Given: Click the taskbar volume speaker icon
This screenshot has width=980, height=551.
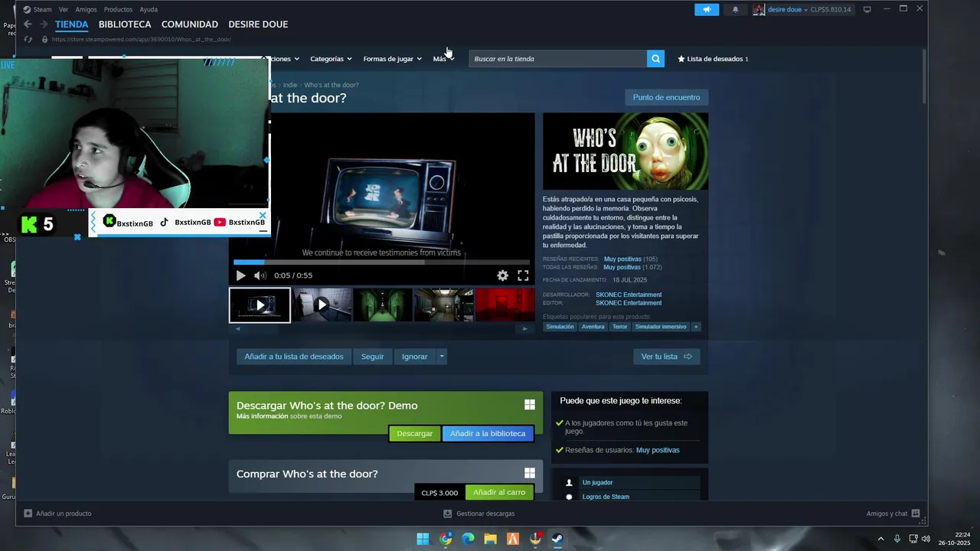Looking at the screenshot, I should [926, 539].
